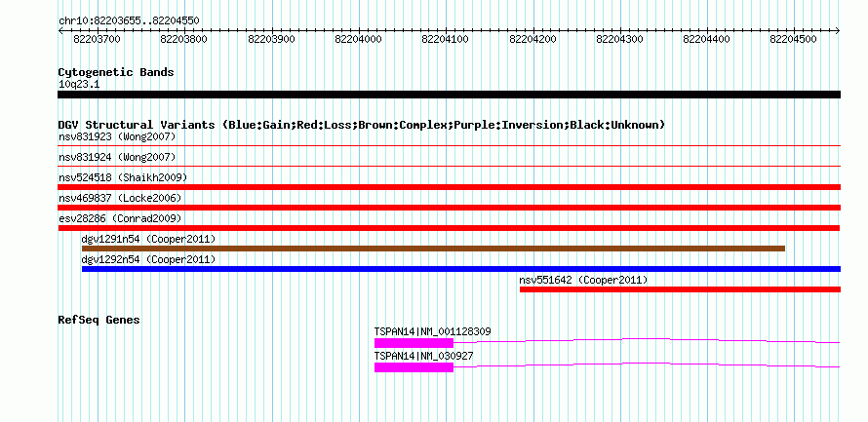The image size is (868, 422).
Task: Click the left arrowhead of the coordinate ruler
Action: (60, 30)
